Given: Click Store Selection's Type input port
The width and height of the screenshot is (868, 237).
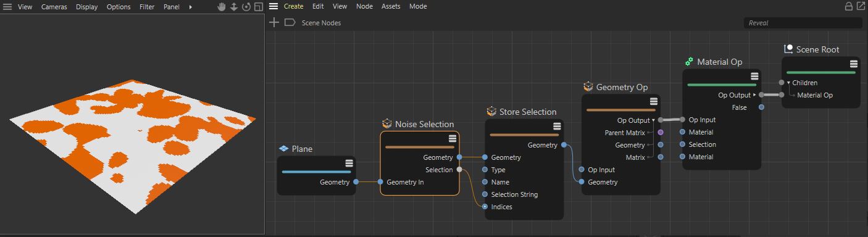Looking at the screenshot, I should tap(485, 170).
